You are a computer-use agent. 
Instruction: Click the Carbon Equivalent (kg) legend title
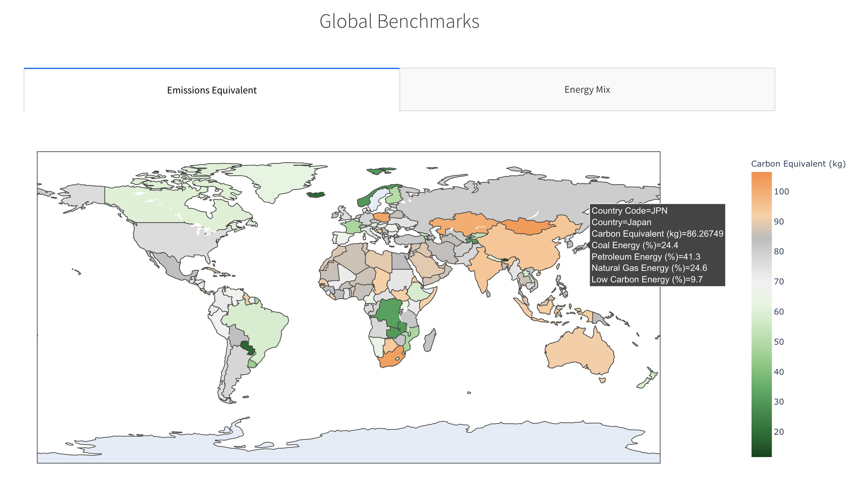(798, 164)
